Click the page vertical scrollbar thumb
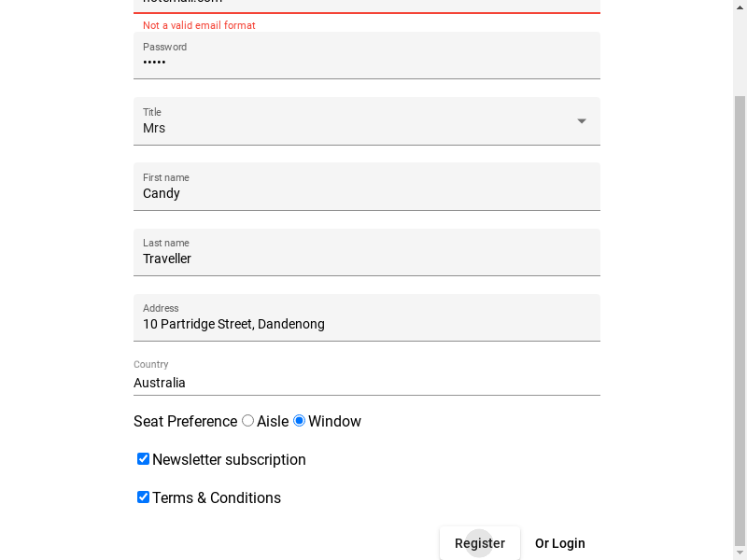The image size is (747, 560). (x=740, y=319)
